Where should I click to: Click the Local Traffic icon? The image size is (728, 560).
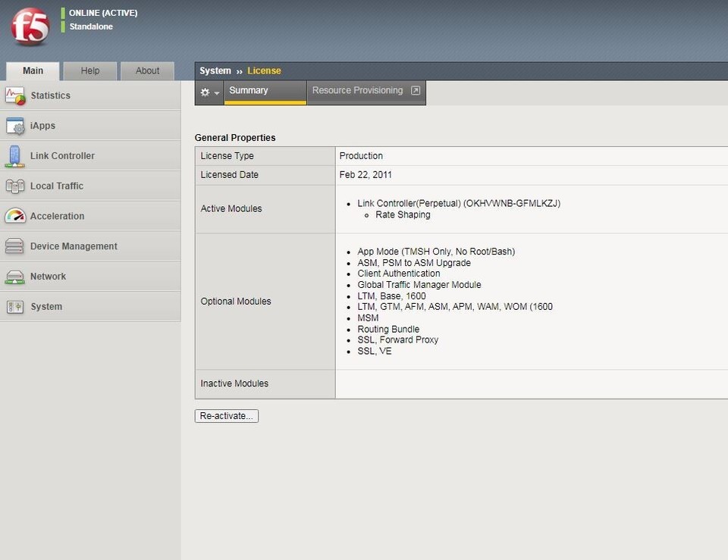15,186
